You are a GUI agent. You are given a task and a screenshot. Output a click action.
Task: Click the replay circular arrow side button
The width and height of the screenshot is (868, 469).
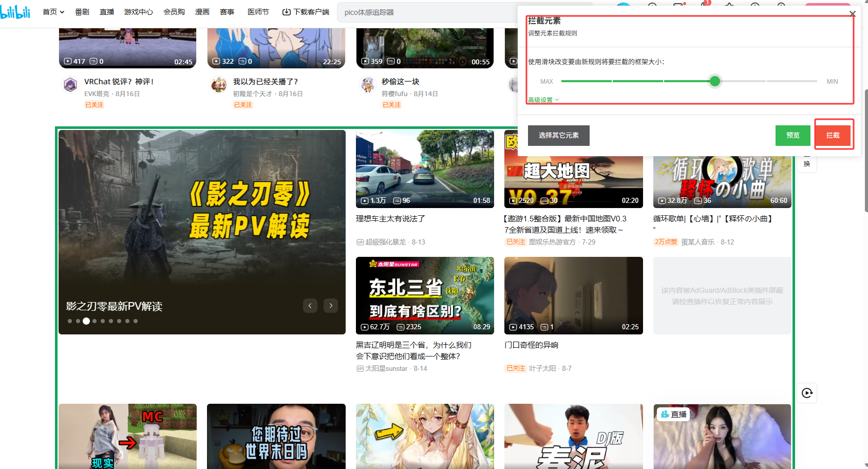807,393
